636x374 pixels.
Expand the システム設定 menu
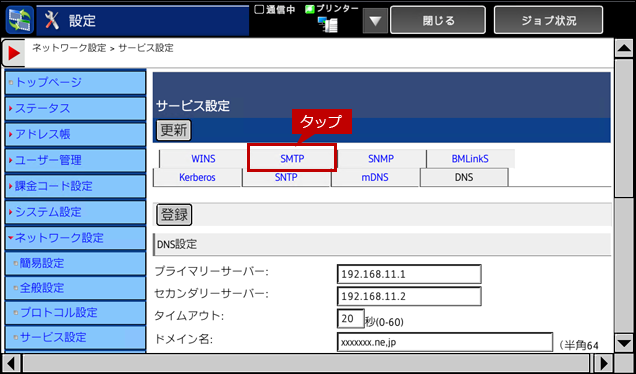tap(75, 212)
